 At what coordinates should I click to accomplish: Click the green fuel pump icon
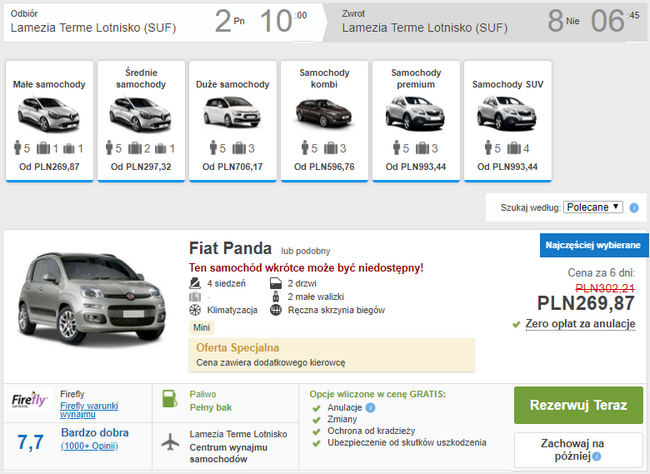coord(169,399)
